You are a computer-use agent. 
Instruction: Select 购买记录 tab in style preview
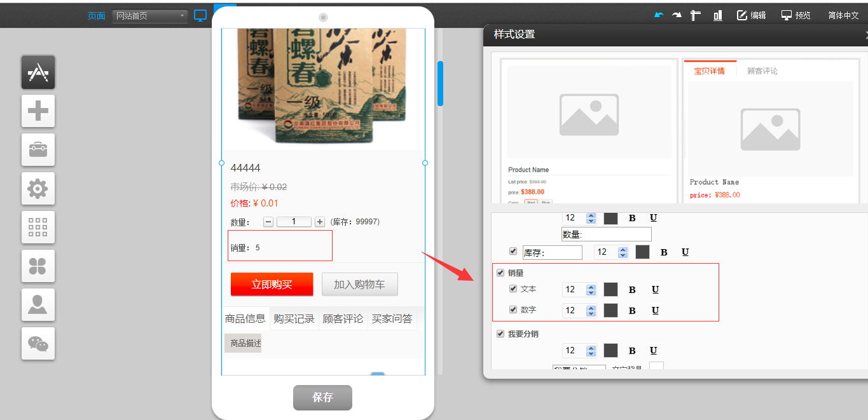tap(294, 319)
